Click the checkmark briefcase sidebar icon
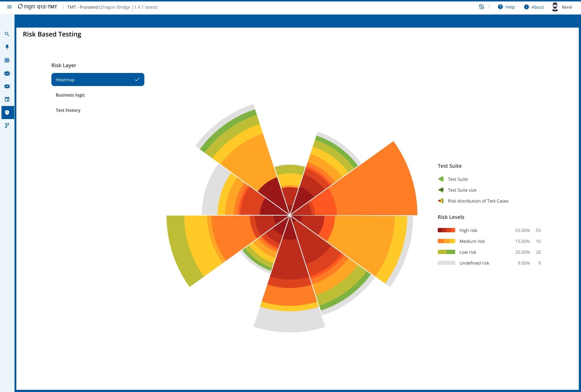This screenshot has width=581, height=392. coord(7,73)
